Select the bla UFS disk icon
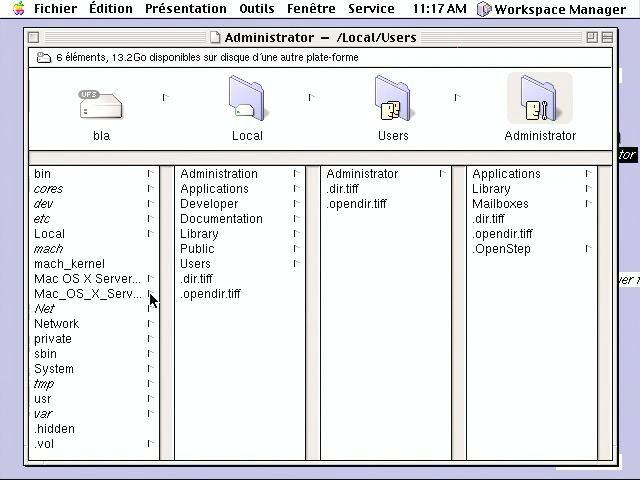 [101, 105]
